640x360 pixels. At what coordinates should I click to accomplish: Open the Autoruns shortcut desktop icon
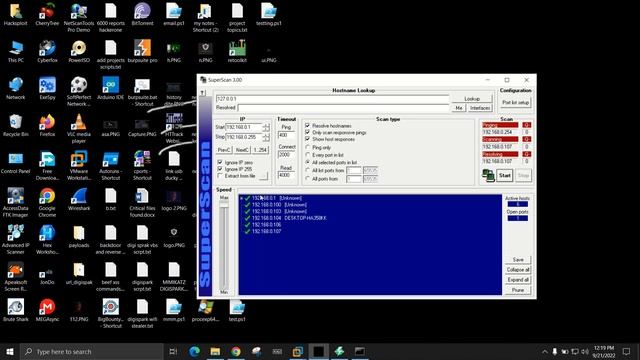[x=111, y=165]
